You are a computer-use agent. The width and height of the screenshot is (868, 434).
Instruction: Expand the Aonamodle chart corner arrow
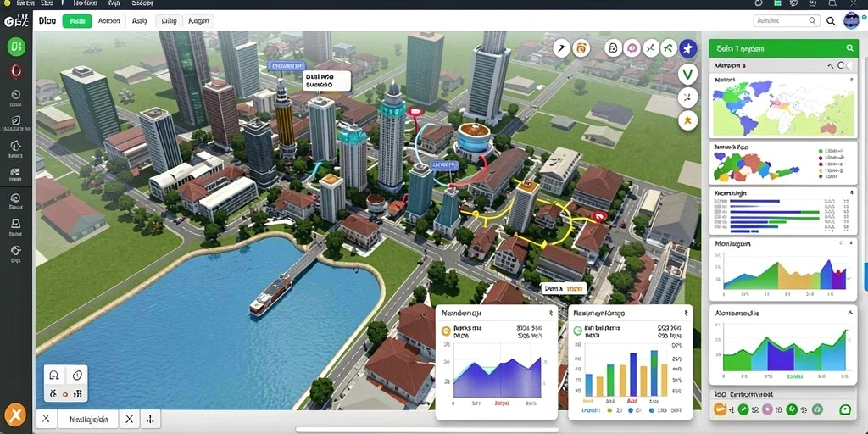[x=850, y=313]
